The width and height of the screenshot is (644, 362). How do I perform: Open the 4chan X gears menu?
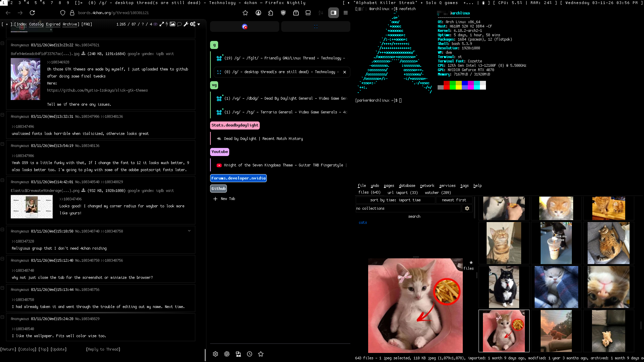193,24
